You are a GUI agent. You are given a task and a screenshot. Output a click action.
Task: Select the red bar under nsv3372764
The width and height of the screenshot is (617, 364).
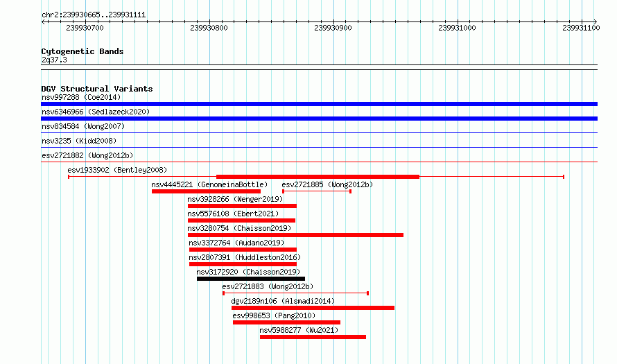(x=243, y=250)
